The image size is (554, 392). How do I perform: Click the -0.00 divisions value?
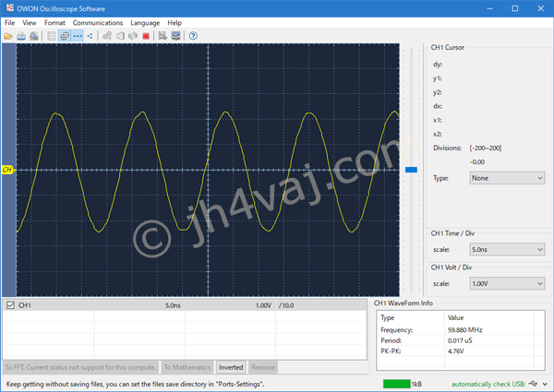(x=477, y=162)
